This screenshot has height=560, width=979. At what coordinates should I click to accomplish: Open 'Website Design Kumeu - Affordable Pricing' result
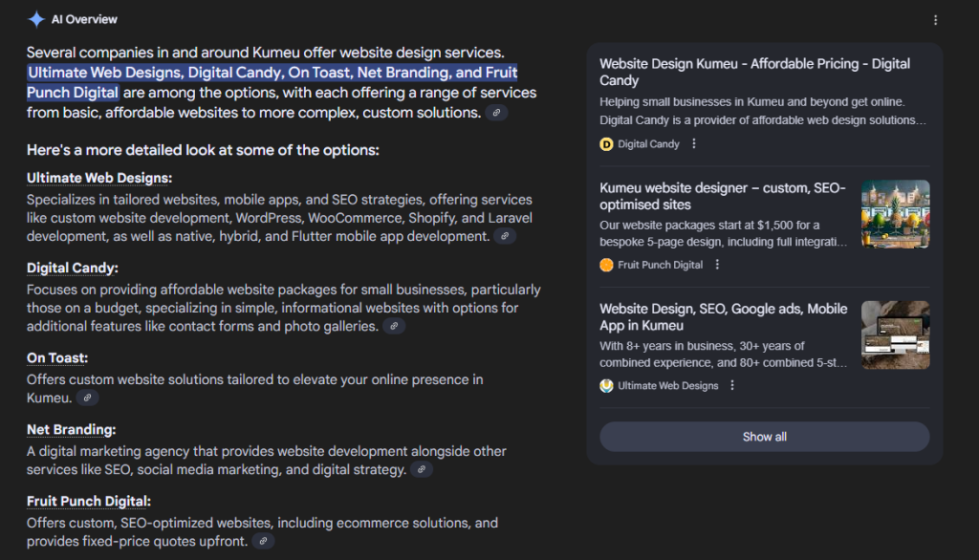(x=754, y=72)
